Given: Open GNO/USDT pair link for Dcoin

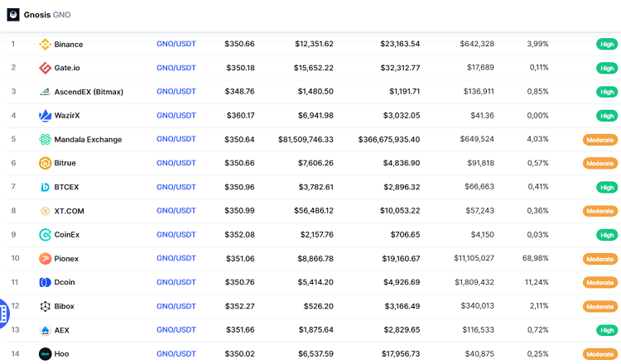Looking at the screenshot, I should pos(176,283).
